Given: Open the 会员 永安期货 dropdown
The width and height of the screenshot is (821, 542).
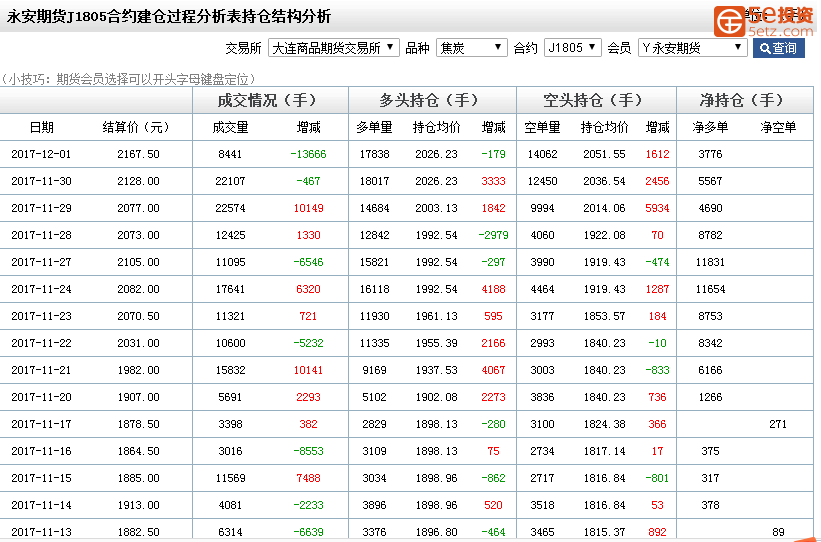Looking at the screenshot, I should [692, 48].
